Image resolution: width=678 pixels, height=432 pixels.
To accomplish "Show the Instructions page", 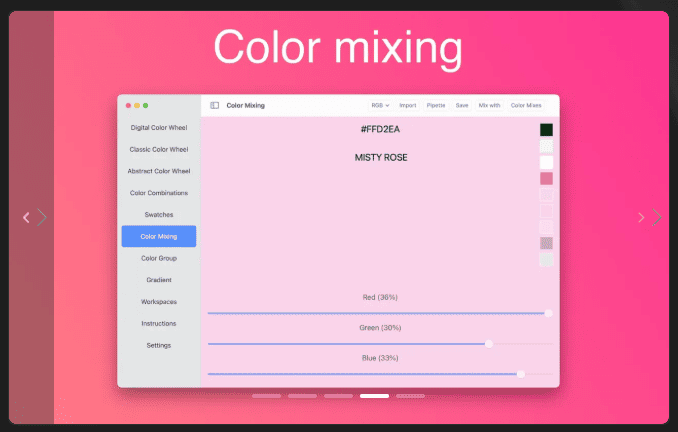I will 159,323.
